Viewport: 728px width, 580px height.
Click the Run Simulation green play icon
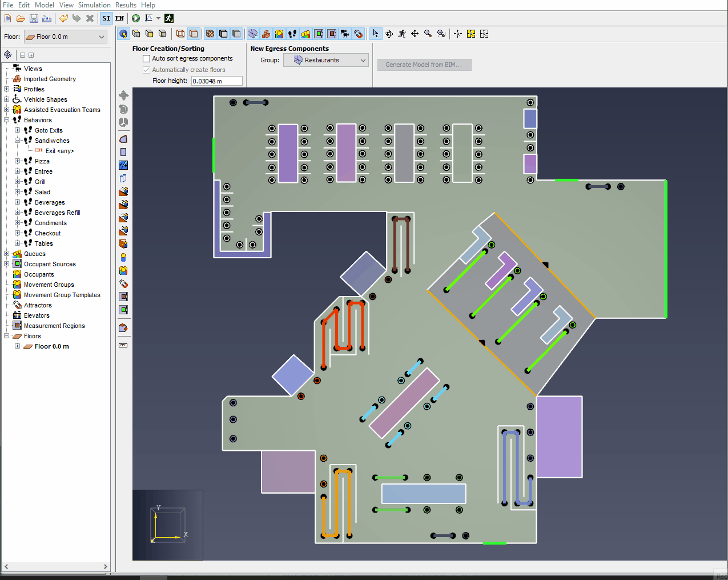coord(136,18)
